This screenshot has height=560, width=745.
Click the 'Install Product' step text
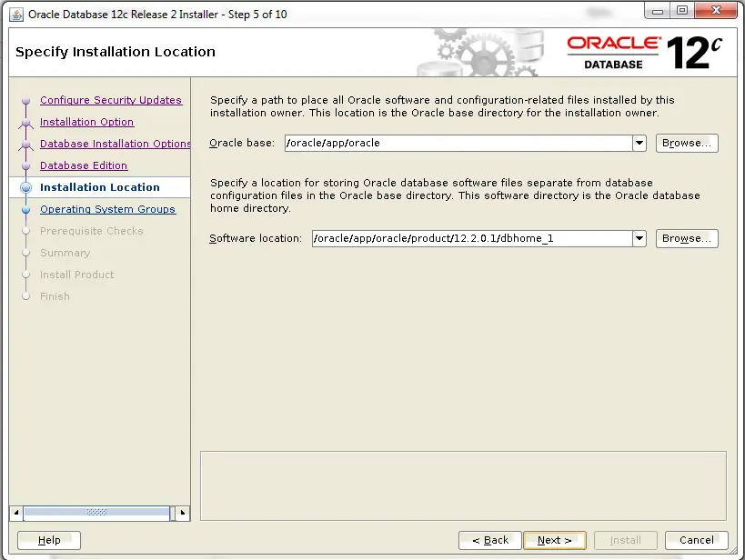(x=77, y=275)
